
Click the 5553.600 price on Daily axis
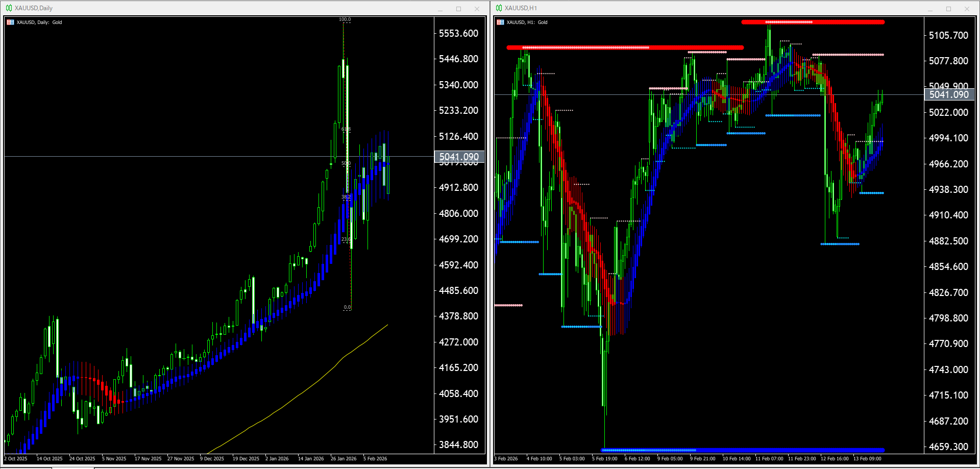click(x=458, y=33)
